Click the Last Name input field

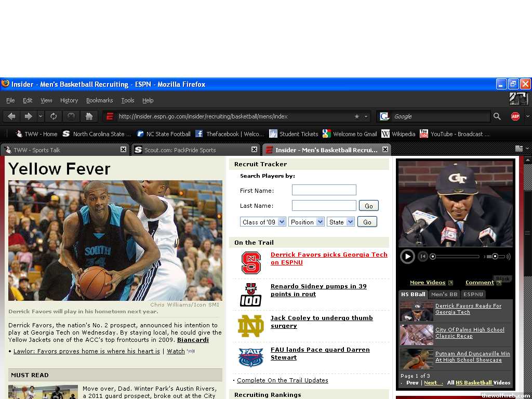pos(324,206)
